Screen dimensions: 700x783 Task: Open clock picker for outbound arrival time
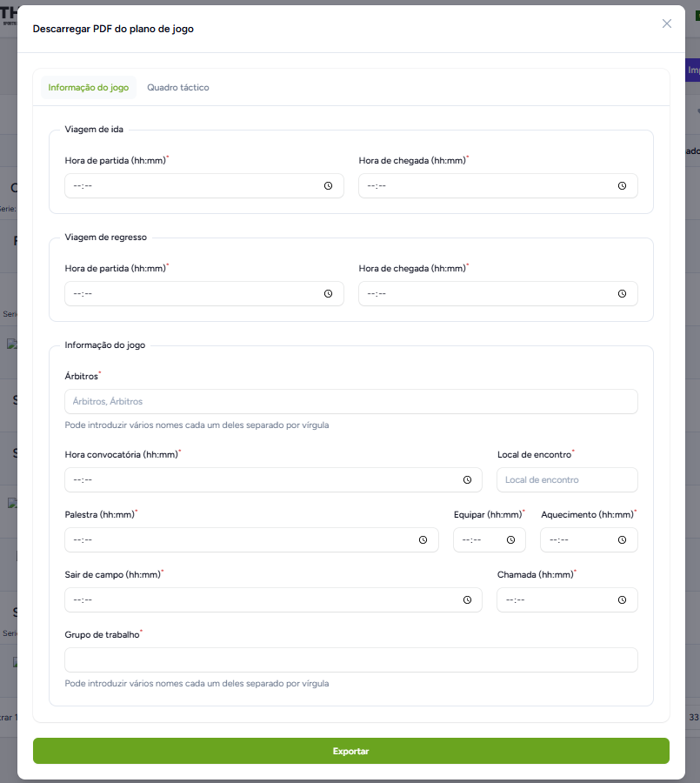click(622, 186)
